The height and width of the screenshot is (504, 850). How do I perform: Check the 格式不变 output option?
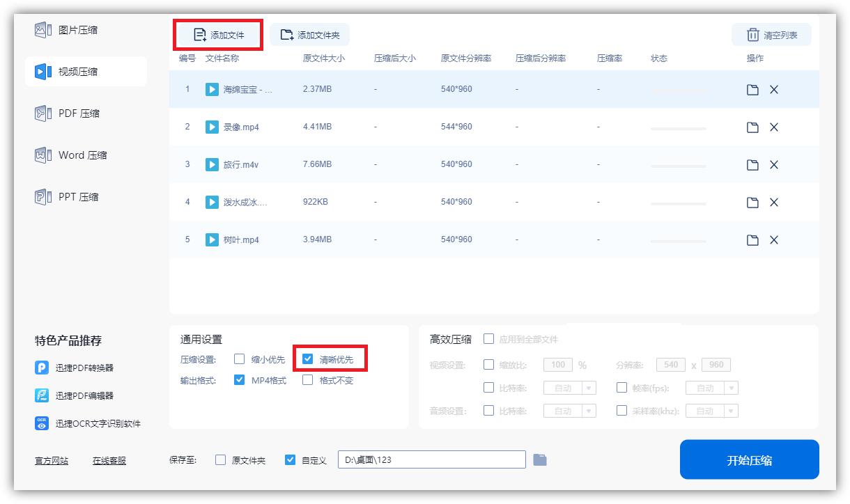307,380
